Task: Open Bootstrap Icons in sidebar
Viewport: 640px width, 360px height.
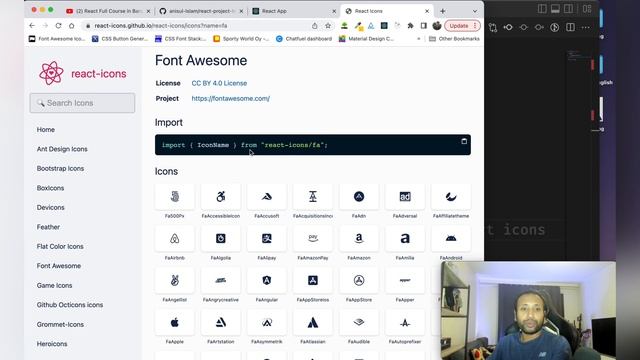Action: [60, 169]
